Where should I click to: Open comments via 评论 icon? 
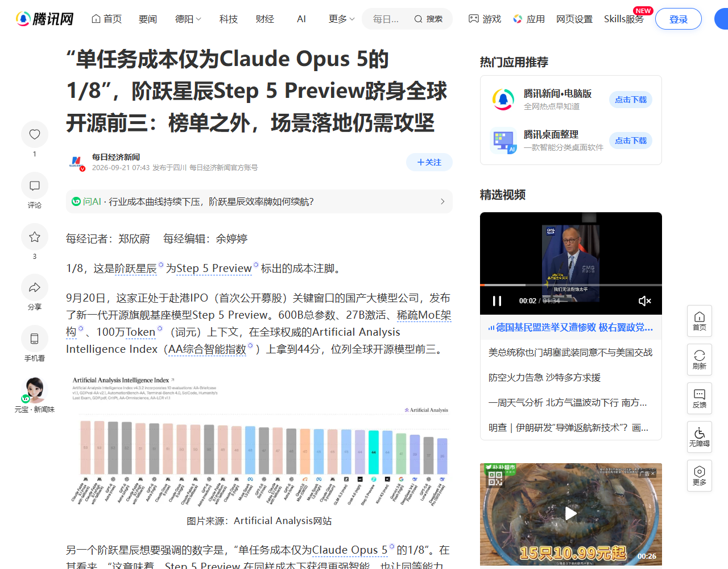[35, 185]
